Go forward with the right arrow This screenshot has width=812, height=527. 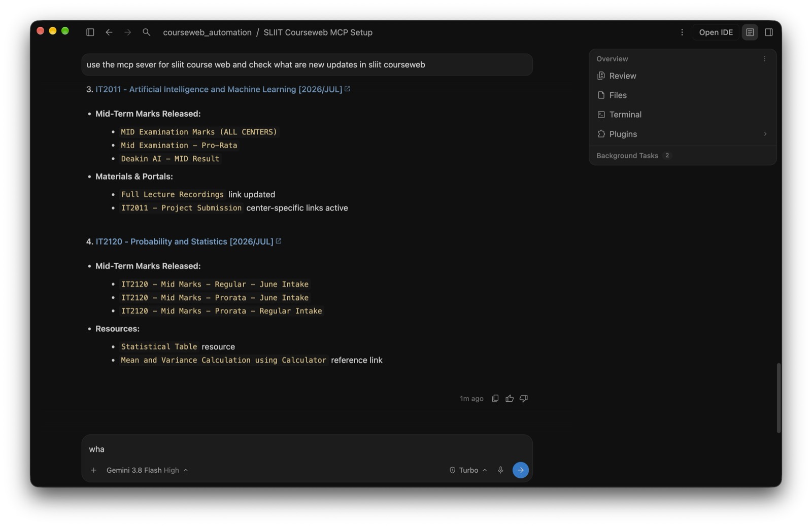click(x=128, y=32)
